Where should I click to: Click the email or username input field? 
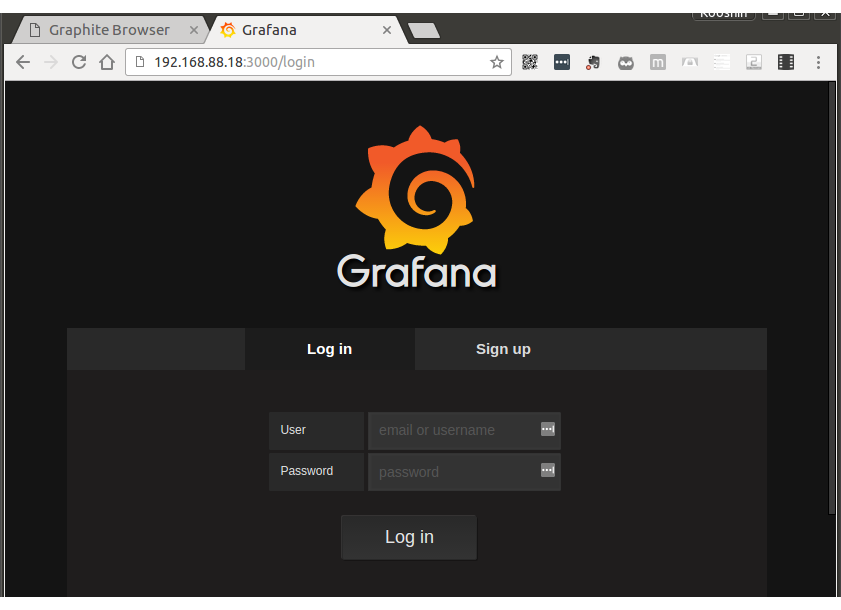click(450, 429)
